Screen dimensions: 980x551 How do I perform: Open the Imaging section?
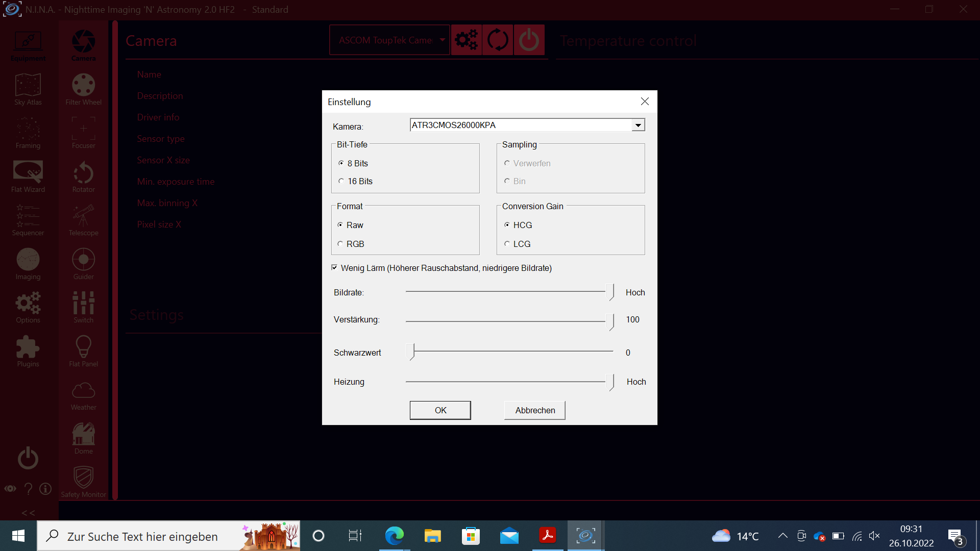tap(28, 264)
